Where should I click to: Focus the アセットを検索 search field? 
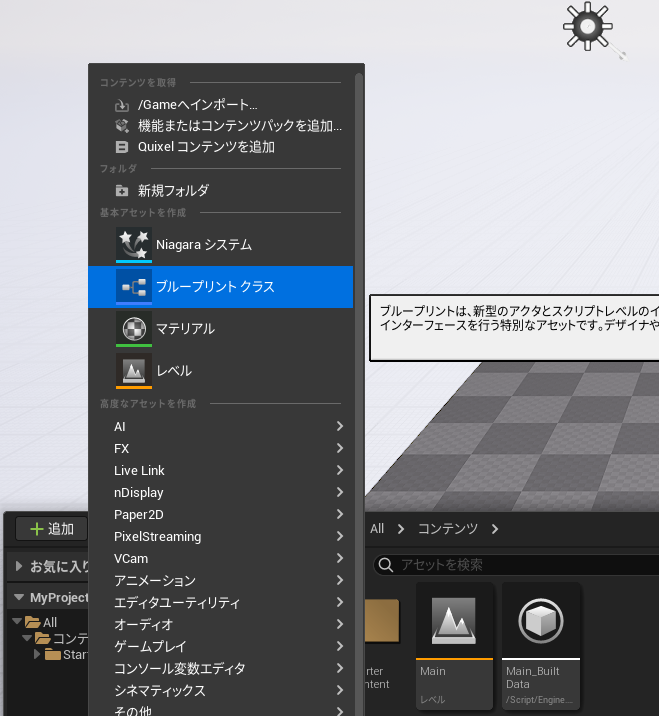click(516, 565)
